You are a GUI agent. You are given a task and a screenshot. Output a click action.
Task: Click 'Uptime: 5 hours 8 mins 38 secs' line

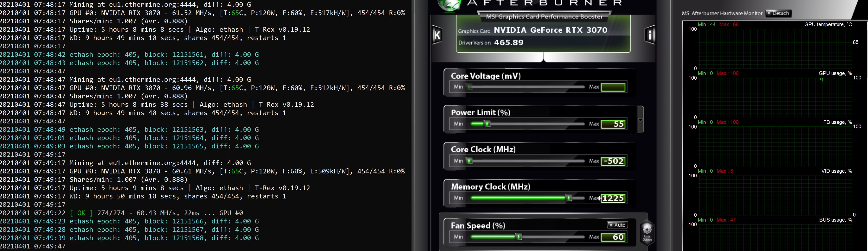coord(157,105)
